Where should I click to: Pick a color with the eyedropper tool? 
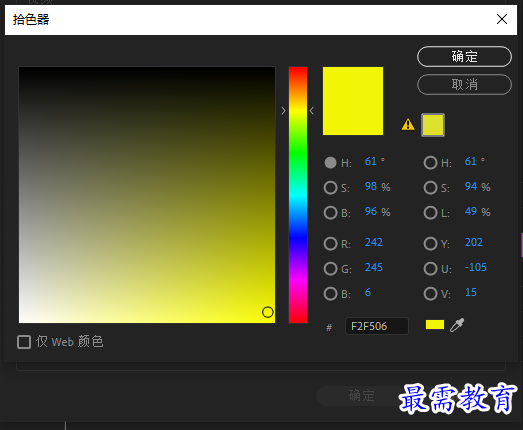pyautogui.click(x=457, y=325)
